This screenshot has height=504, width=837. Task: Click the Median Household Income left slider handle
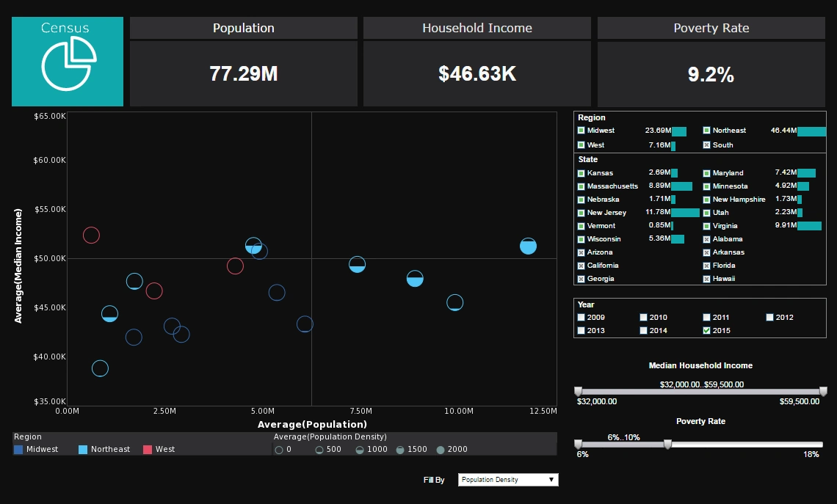point(579,392)
